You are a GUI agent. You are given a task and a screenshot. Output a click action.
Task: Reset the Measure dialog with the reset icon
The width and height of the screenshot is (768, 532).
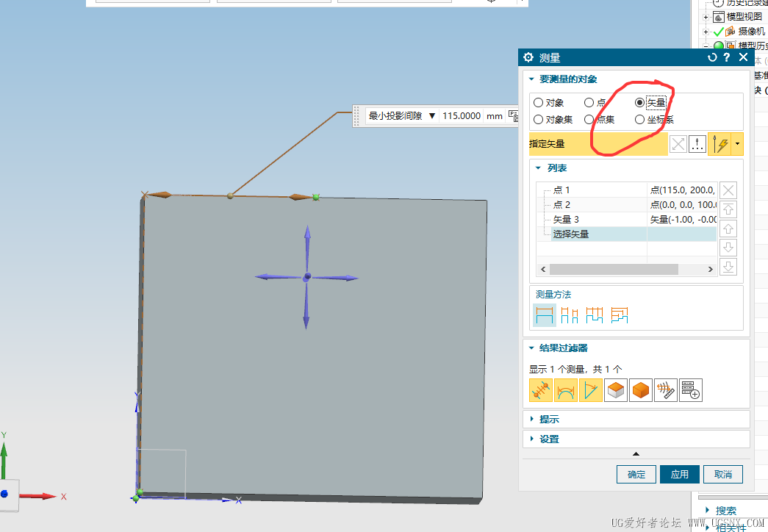tap(712, 57)
